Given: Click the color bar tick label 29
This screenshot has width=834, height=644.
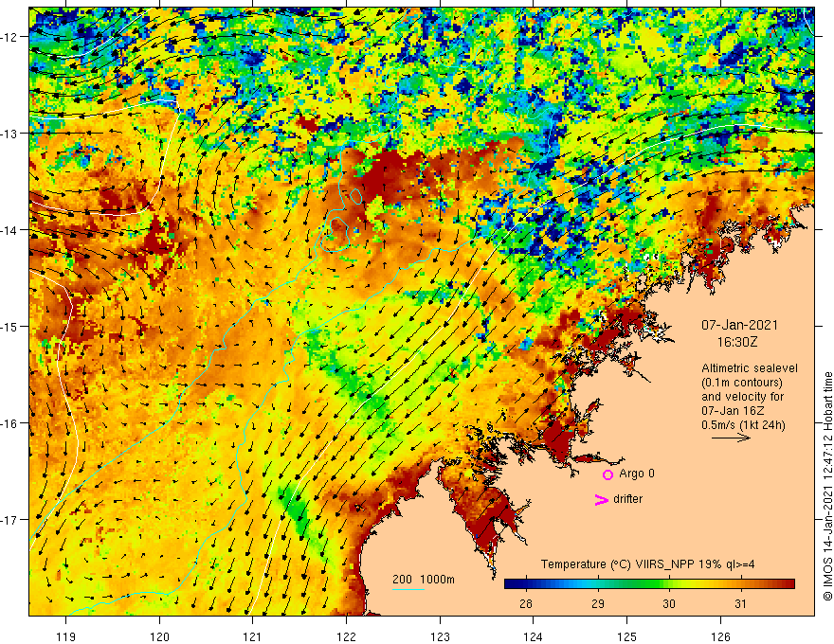Looking at the screenshot, I should pyautogui.click(x=598, y=603).
